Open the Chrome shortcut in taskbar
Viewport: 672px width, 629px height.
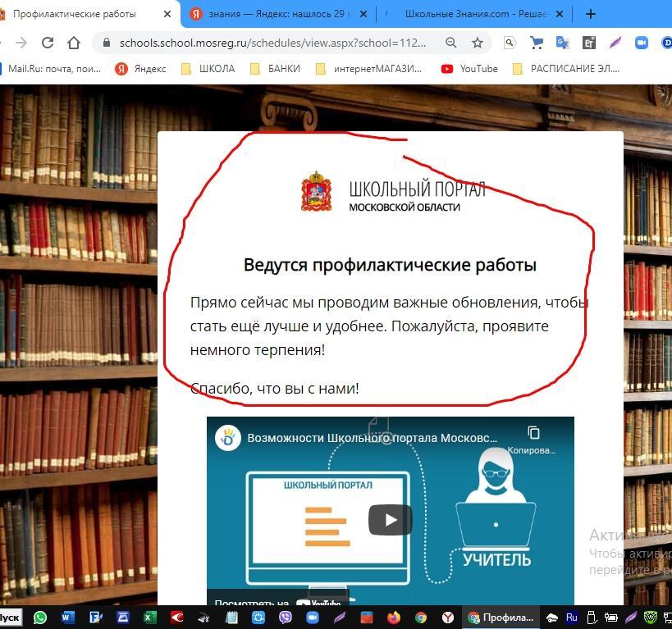(421, 618)
